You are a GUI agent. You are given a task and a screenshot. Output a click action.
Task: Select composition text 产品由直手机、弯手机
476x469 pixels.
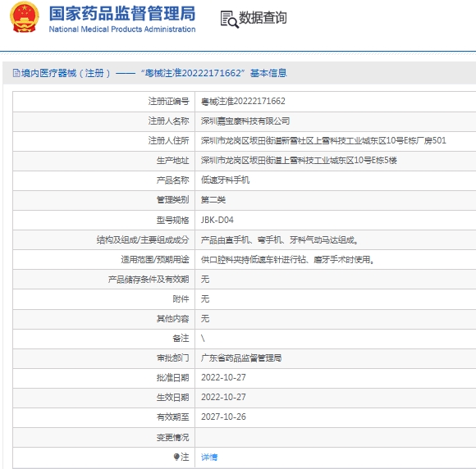point(279,240)
